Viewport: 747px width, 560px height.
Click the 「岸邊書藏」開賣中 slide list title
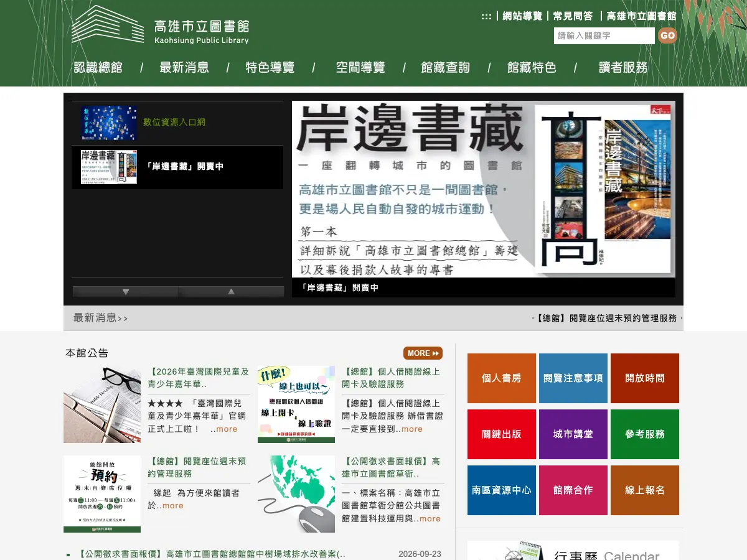(x=184, y=166)
